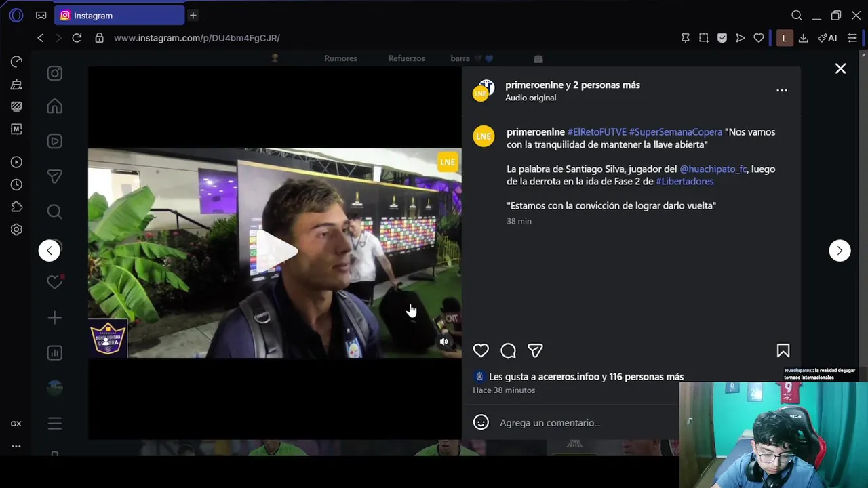
Task: Open the acereros.infoo liker profile
Action: [x=568, y=377]
